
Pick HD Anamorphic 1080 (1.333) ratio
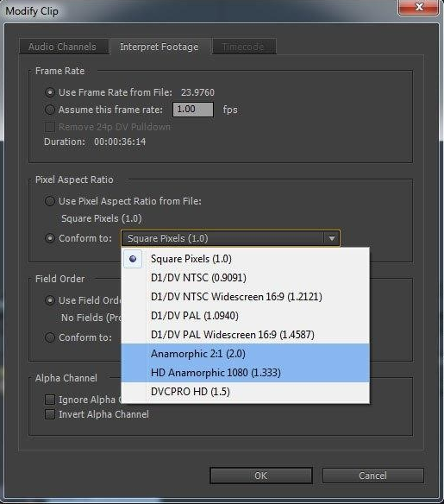(245, 373)
